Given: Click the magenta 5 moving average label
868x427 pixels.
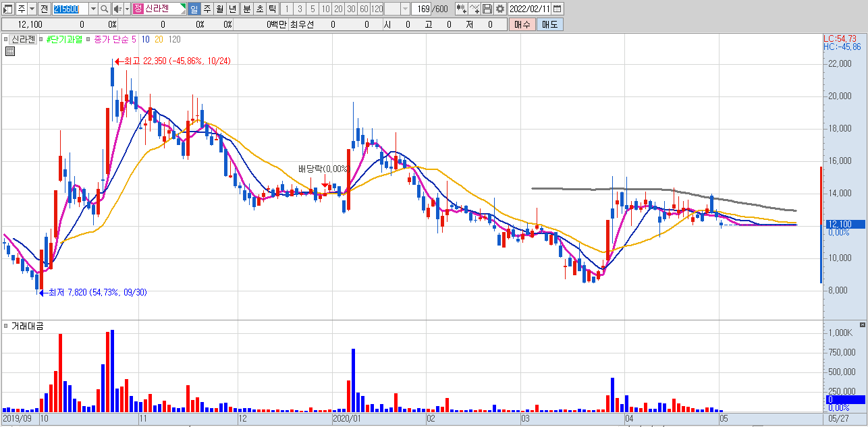Looking at the screenshot, I should tap(132, 39).
